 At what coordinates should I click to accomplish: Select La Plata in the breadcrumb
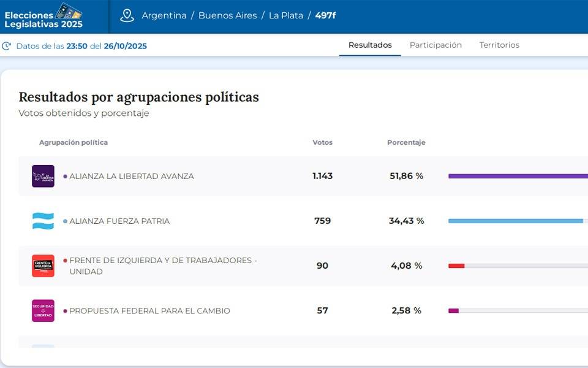[x=286, y=16]
